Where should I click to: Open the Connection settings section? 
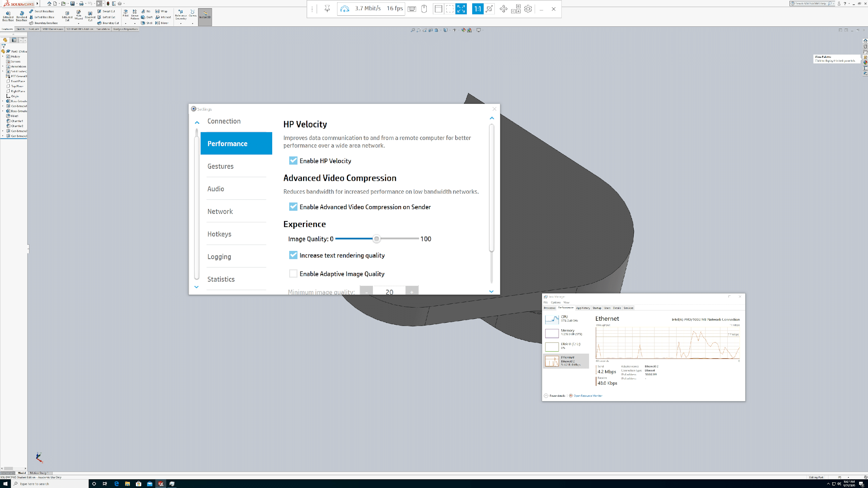[224, 121]
